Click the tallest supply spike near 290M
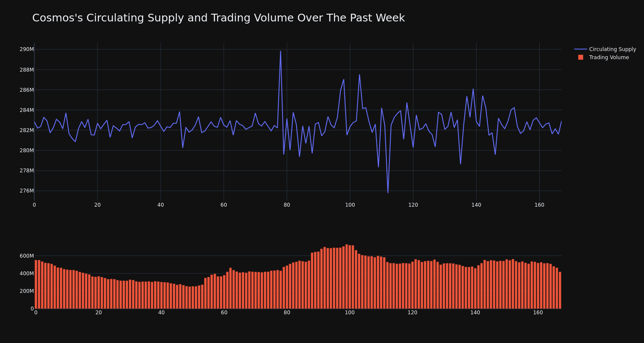644x343 pixels. [281, 51]
